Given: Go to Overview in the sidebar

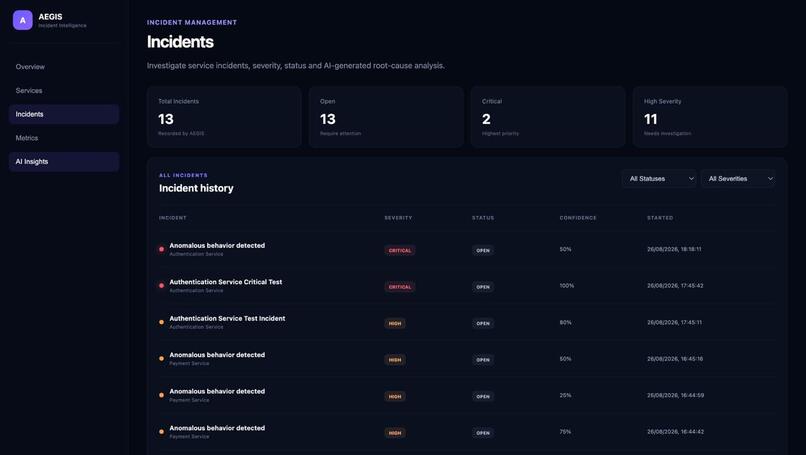Looking at the screenshot, I should coord(64,67).
